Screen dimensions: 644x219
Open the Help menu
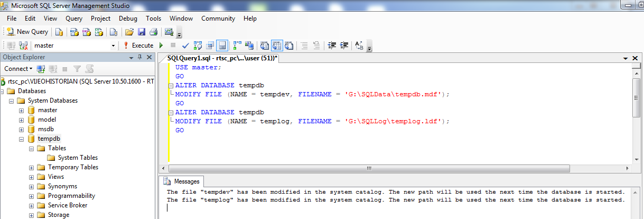click(x=250, y=18)
